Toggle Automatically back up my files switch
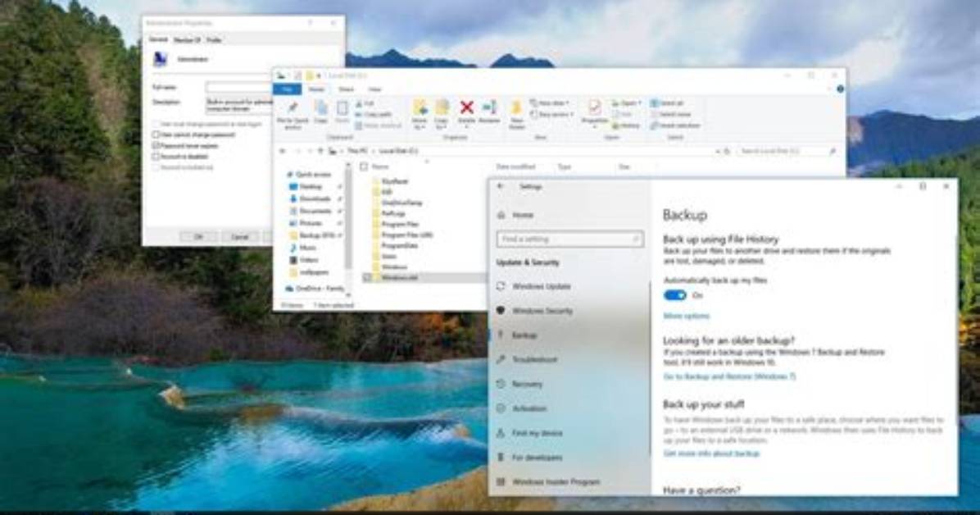 [x=674, y=295]
